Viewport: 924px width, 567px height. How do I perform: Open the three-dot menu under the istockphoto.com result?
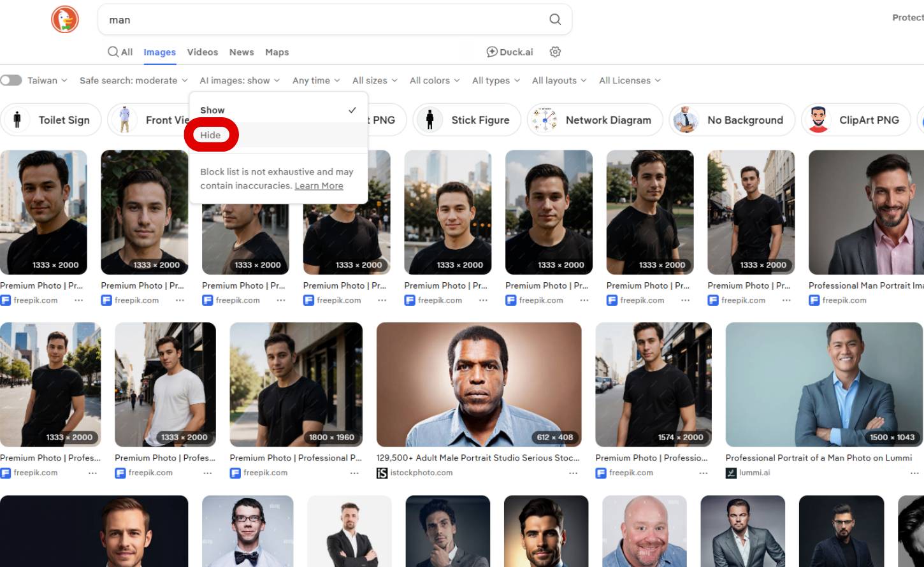[573, 473]
